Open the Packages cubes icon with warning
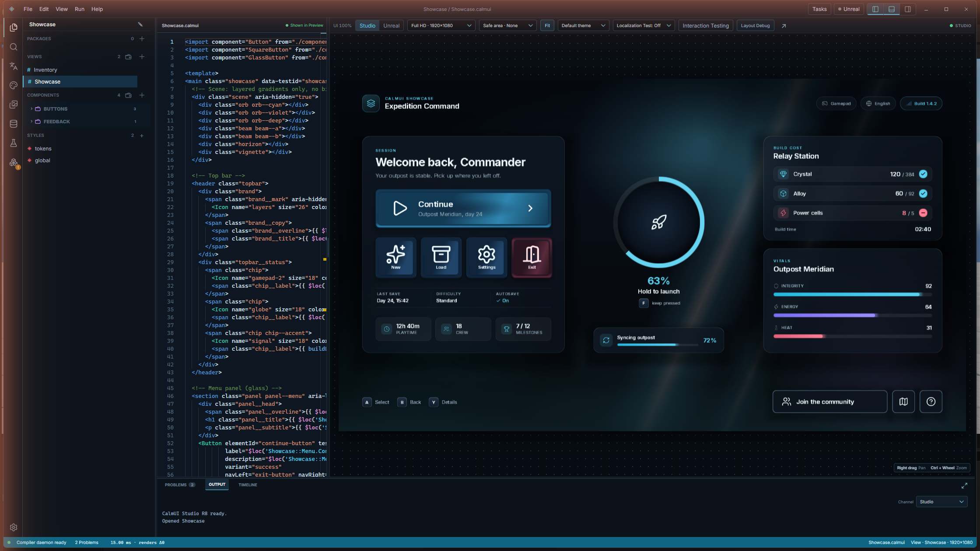980x551 pixels. (14, 163)
